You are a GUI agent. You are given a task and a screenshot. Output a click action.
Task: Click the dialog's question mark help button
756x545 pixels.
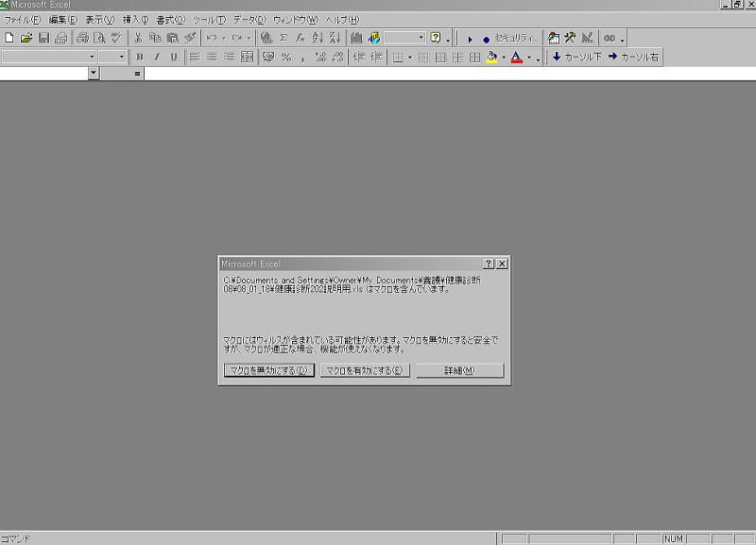pos(489,264)
